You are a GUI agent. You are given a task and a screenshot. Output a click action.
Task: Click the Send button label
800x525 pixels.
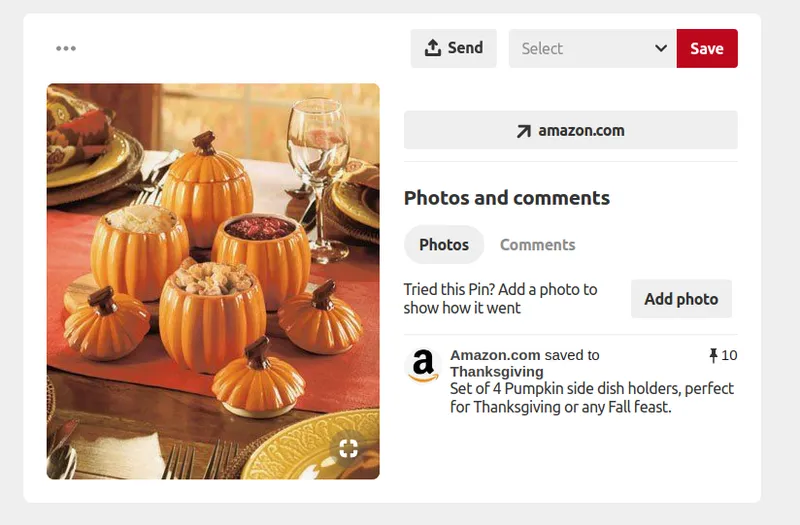tap(465, 48)
